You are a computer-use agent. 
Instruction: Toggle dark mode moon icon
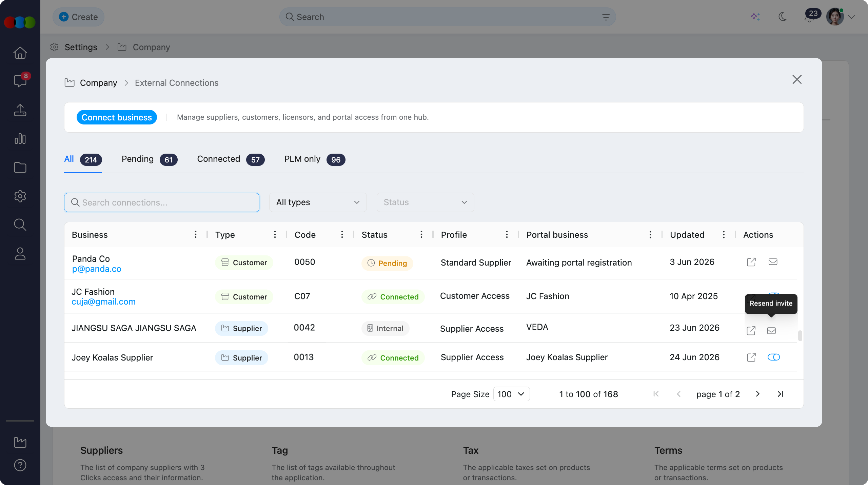point(783,17)
